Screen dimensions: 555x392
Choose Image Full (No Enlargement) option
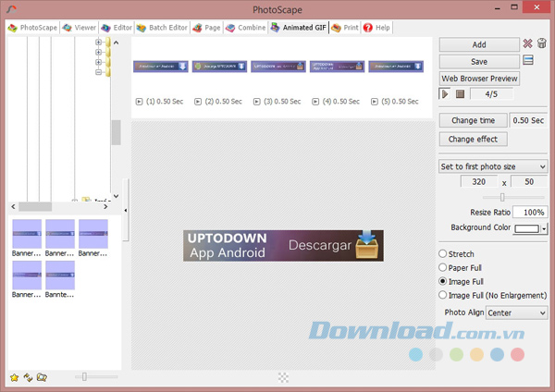click(443, 295)
